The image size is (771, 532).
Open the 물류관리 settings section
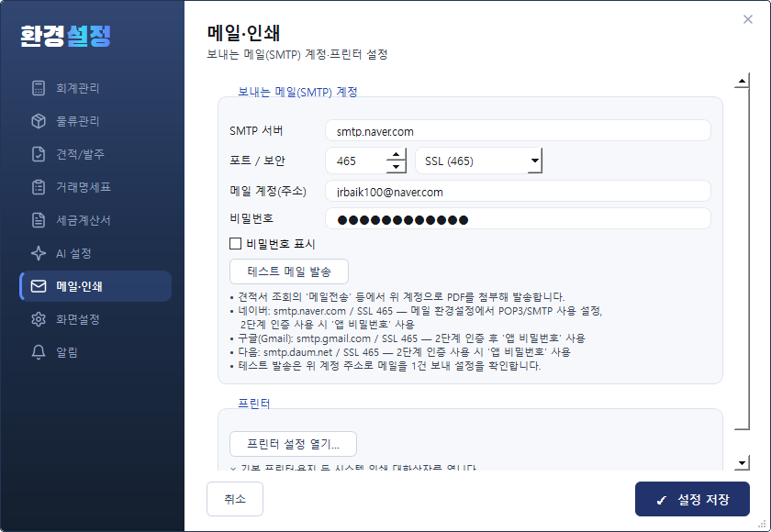[95, 121]
